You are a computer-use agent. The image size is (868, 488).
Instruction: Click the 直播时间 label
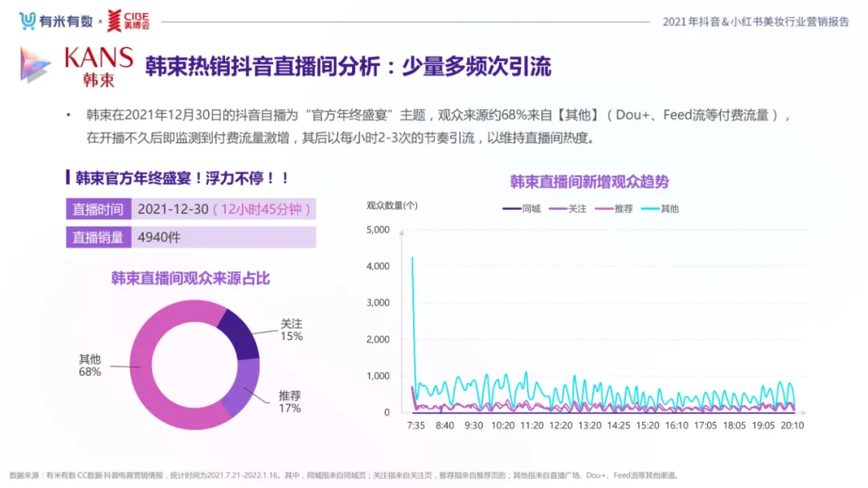(x=98, y=209)
